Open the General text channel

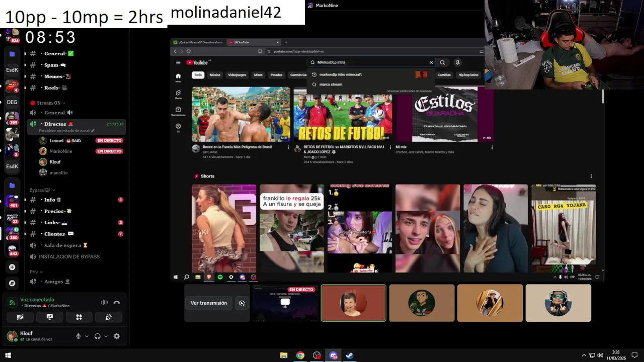[x=75, y=54]
